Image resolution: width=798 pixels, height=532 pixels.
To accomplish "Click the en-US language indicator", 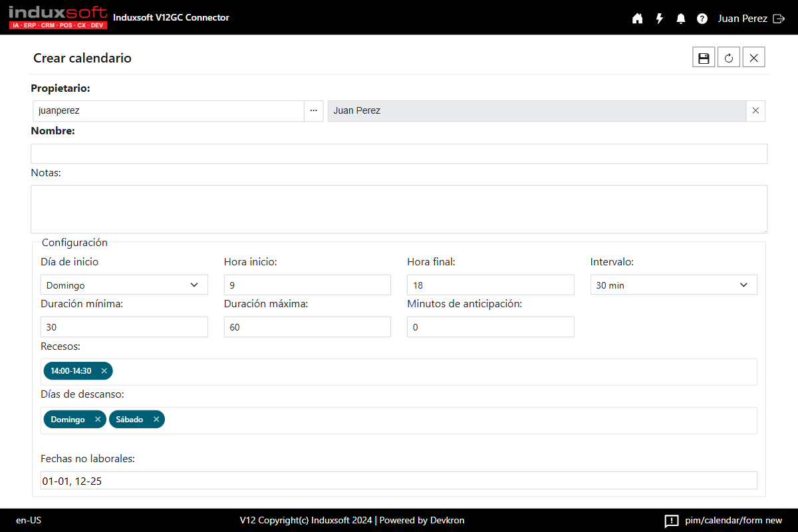I will tap(29, 521).
